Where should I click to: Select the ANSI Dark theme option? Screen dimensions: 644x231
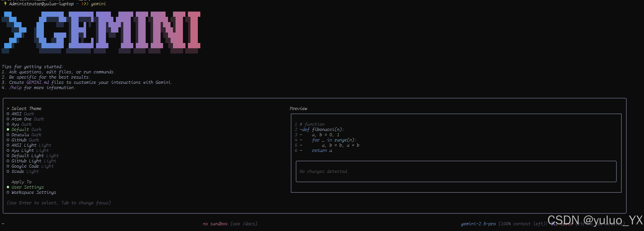click(20, 114)
